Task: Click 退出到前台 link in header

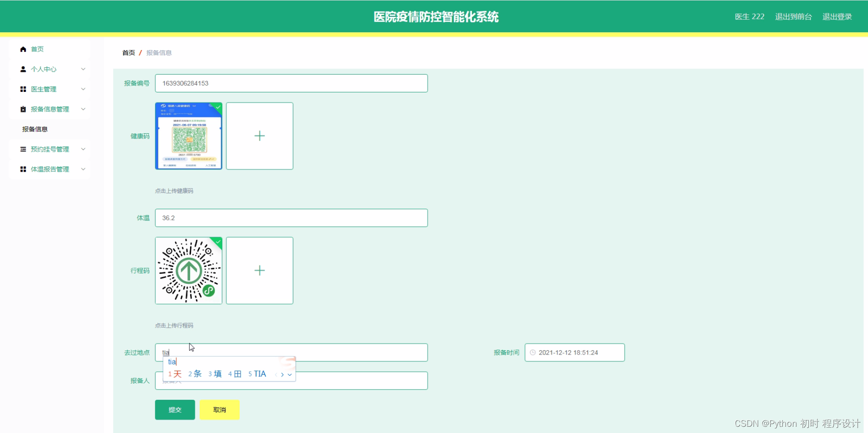Action: [793, 17]
